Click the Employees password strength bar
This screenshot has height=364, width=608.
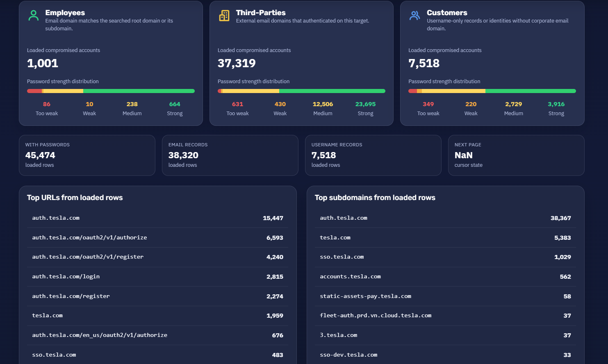(111, 91)
